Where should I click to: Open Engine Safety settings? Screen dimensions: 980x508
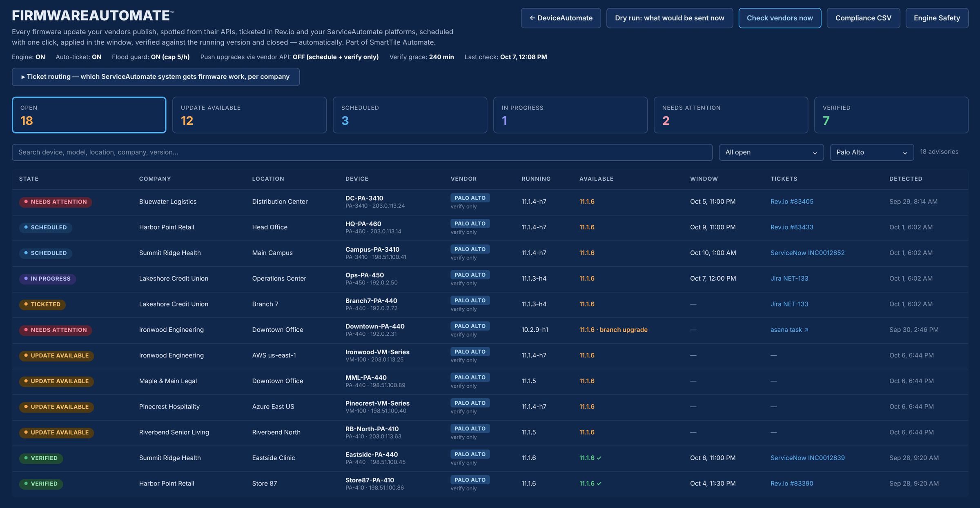click(937, 18)
